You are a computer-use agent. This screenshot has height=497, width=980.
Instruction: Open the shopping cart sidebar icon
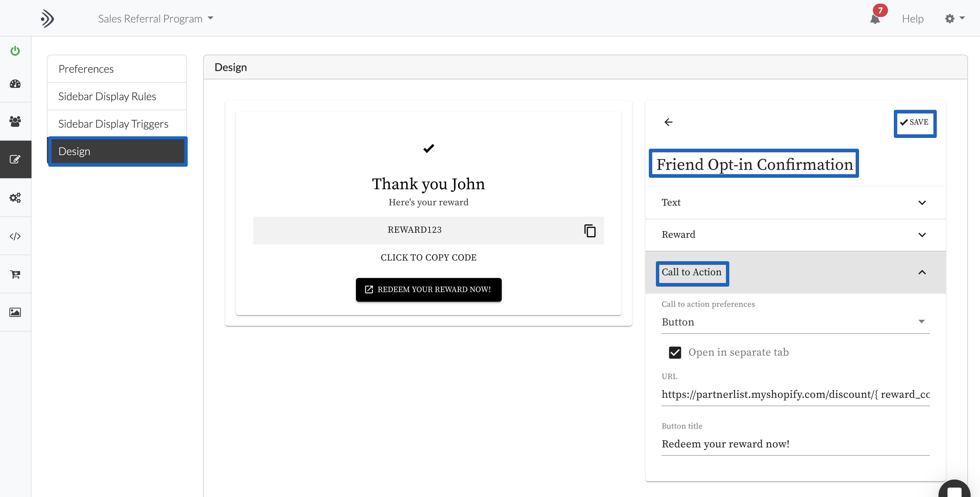coord(15,274)
